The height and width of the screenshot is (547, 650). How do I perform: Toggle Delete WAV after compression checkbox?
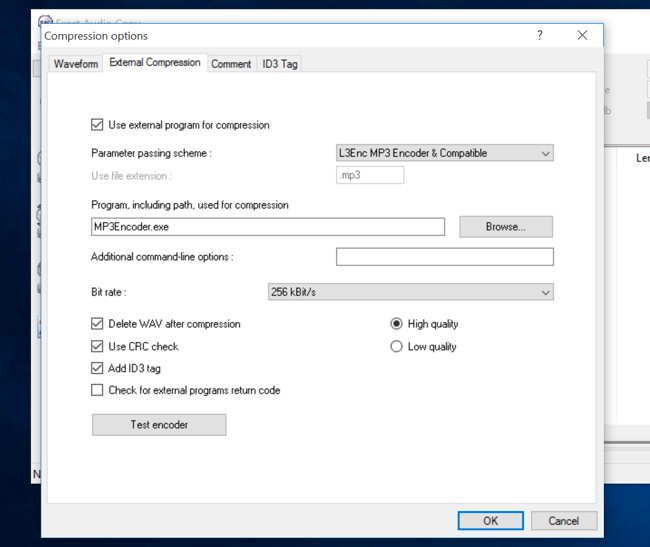point(97,324)
